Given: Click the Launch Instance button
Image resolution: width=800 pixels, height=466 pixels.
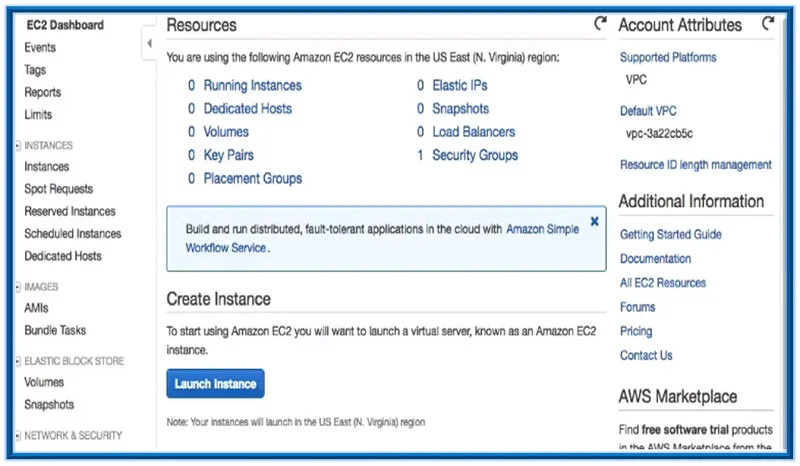Looking at the screenshot, I should 215,384.
